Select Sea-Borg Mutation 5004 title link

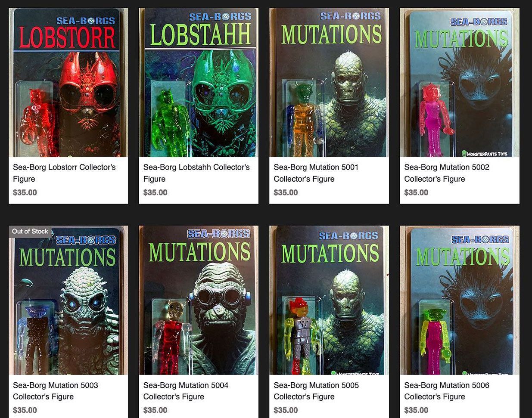[x=186, y=391]
